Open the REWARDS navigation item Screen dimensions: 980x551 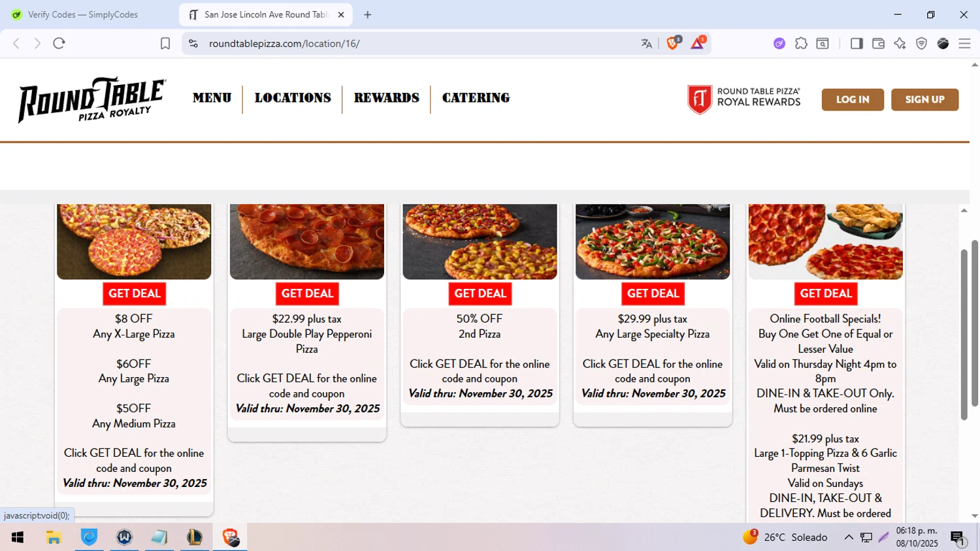tap(386, 98)
